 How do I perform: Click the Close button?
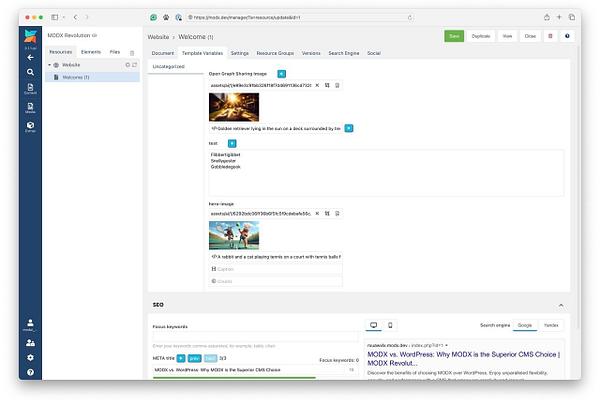pos(530,36)
